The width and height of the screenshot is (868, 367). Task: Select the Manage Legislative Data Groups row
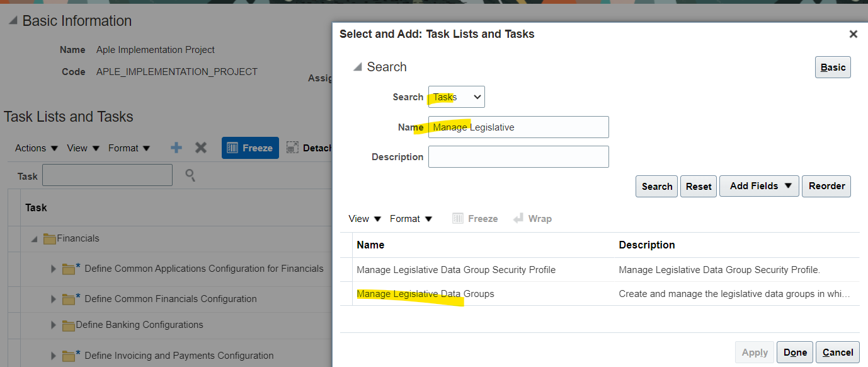point(425,294)
